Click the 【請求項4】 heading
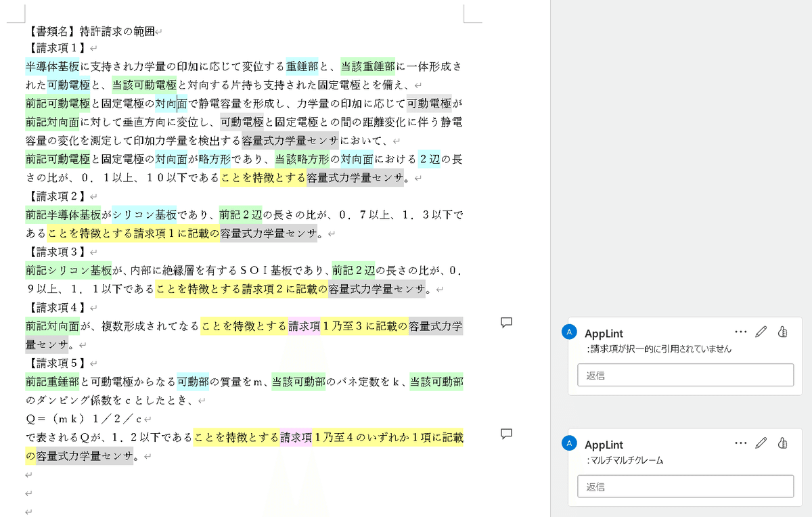The height and width of the screenshot is (517, 812). tap(57, 308)
